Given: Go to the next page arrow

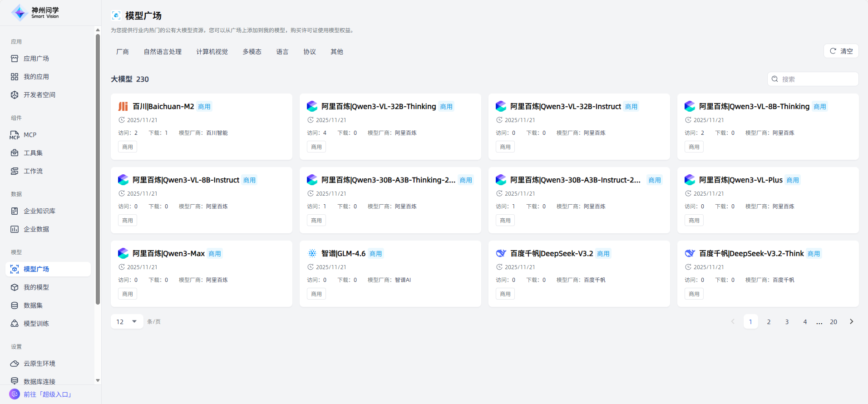Looking at the screenshot, I should click(x=851, y=321).
